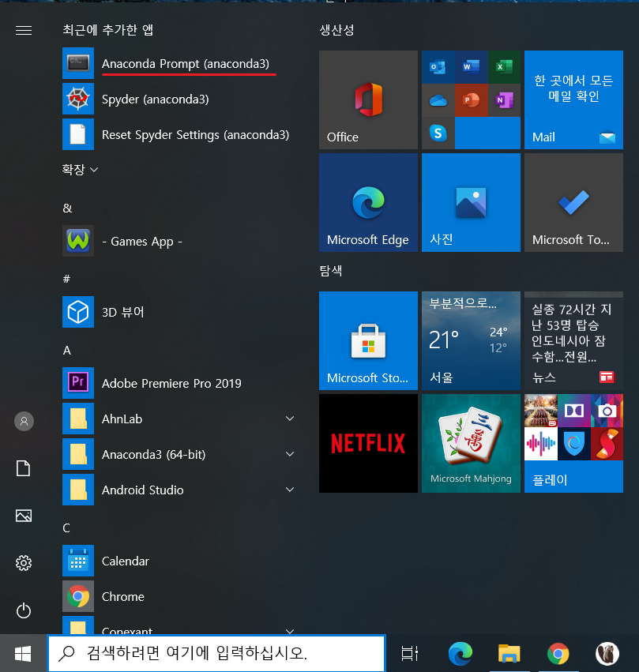Image resolution: width=639 pixels, height=672 pixels.
Task: Open the Microsoft Store tile
Action: click(368, 340)
